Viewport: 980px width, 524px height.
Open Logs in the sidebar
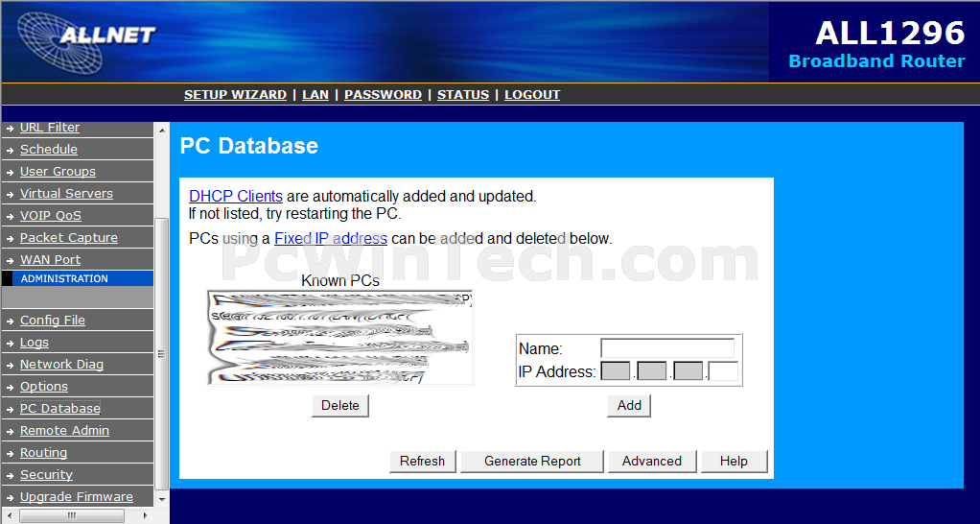(35, 343)
